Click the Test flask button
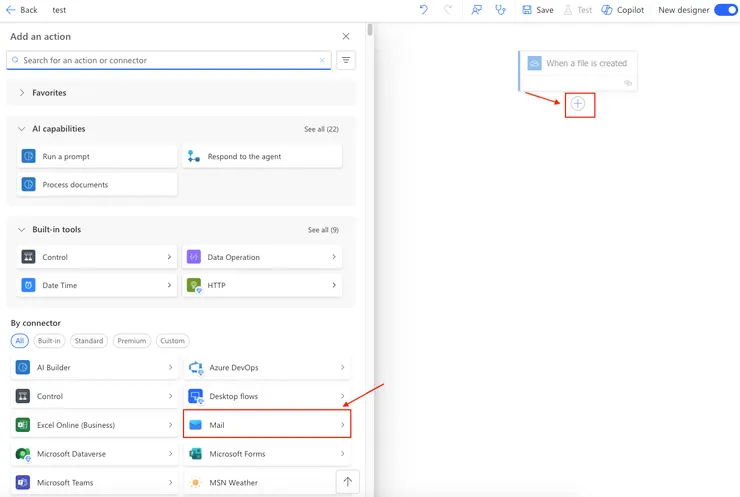This screenshot has height=497, width=740. coord(578,10)
